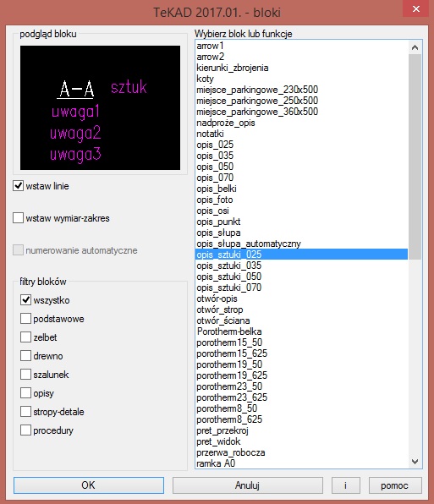
Task: Open help via the pomoc button
Action: click(395, 485)
